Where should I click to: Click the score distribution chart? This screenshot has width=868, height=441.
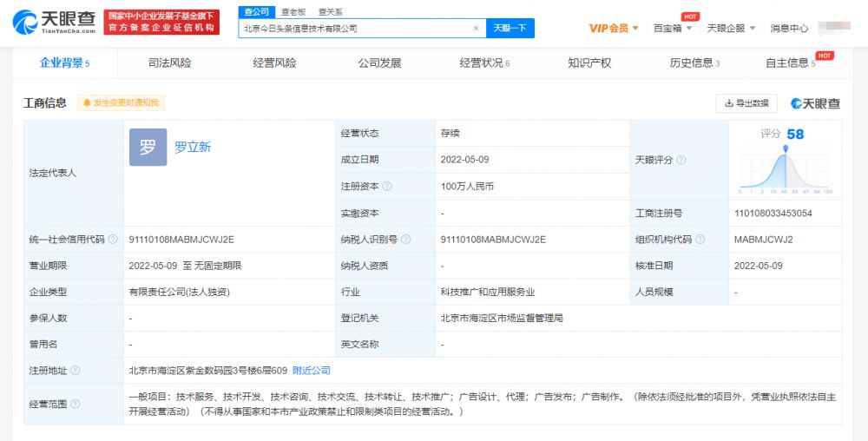tap(785, 170)
